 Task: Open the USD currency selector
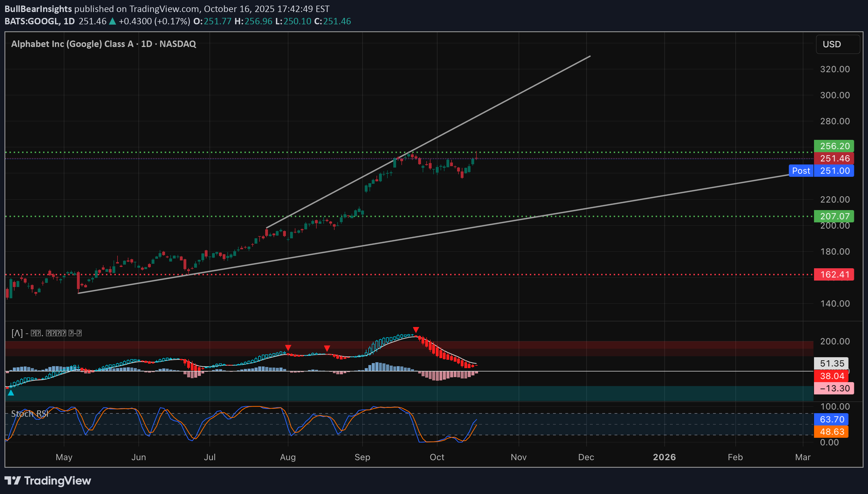click(x=837, y=44)
